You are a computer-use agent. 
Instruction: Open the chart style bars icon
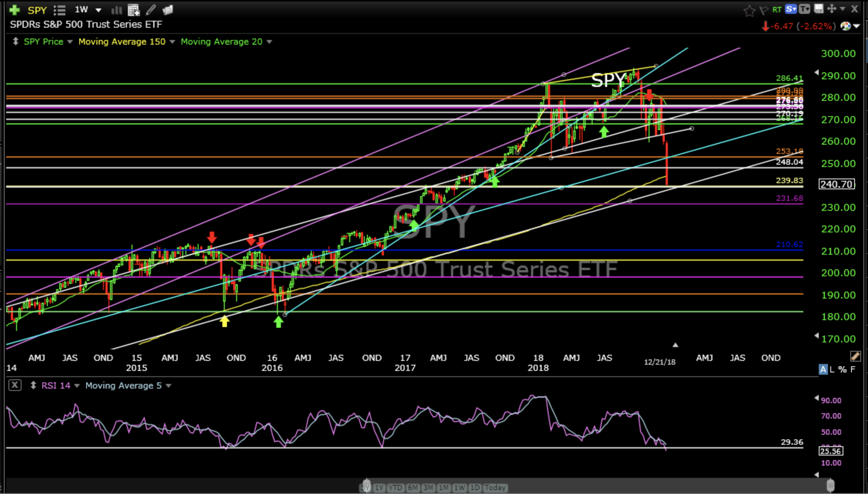tap(116, 10)
